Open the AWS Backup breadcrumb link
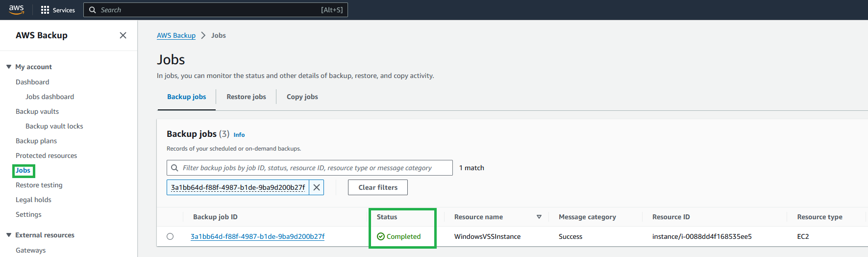 pyautogui.click(x=176, y=35)
